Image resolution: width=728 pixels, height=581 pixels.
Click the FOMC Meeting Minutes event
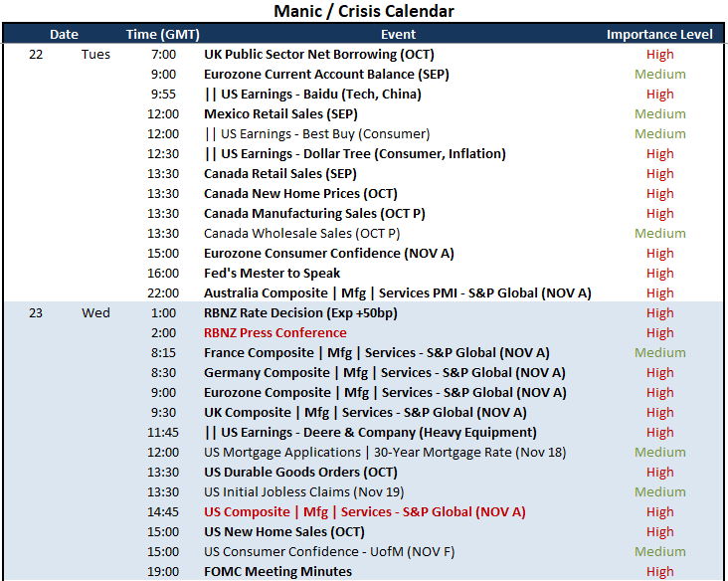[x=277, y=571]
